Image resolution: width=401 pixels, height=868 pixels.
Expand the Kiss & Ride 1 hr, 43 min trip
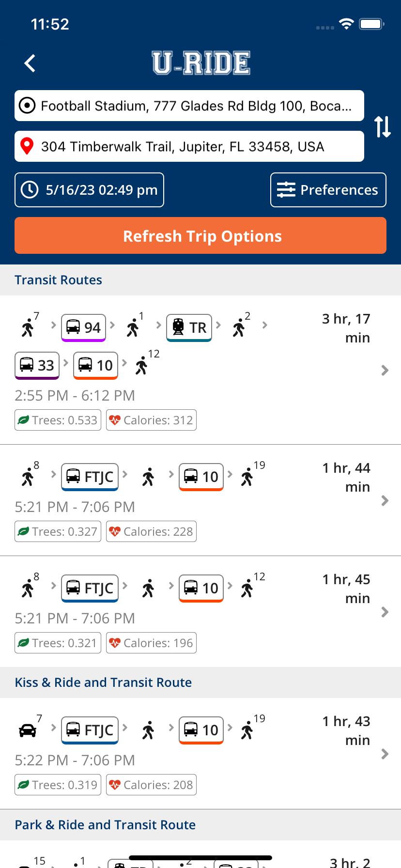coord(385,754)
